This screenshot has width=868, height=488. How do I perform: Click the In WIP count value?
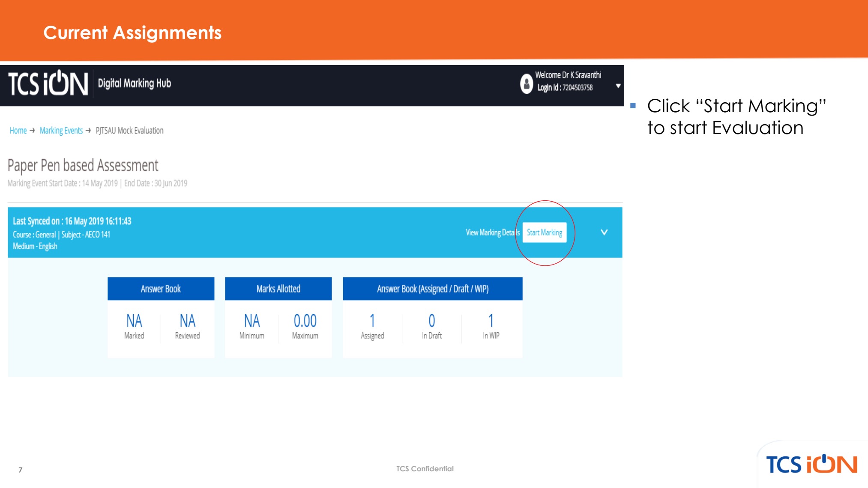tap(491, 321)
